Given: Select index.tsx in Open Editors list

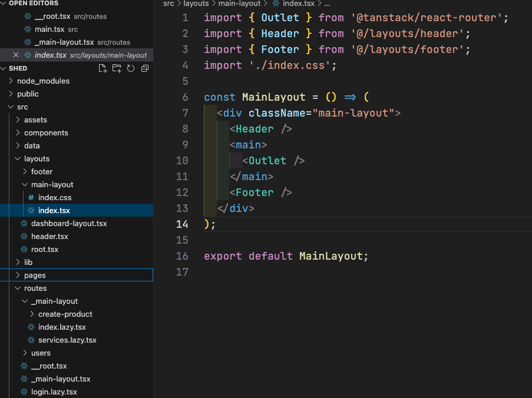Looking at the screenshot, I should [x=77, y=55].
